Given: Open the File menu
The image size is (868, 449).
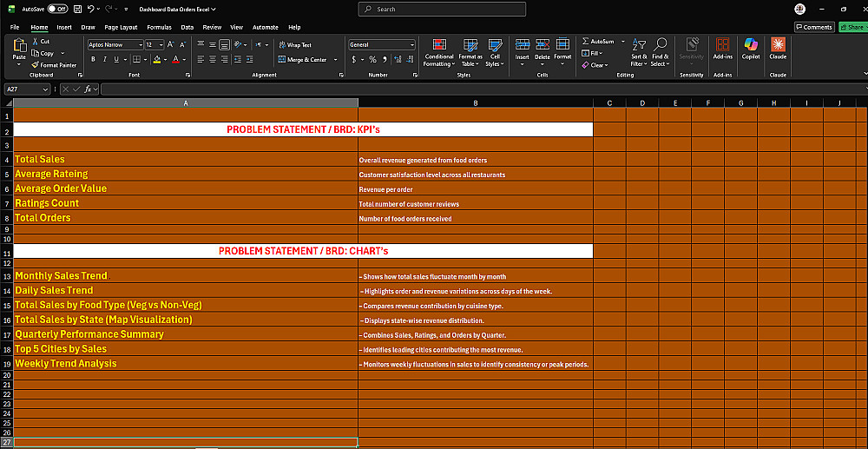Looking at the screenshot, I should 15,27.
